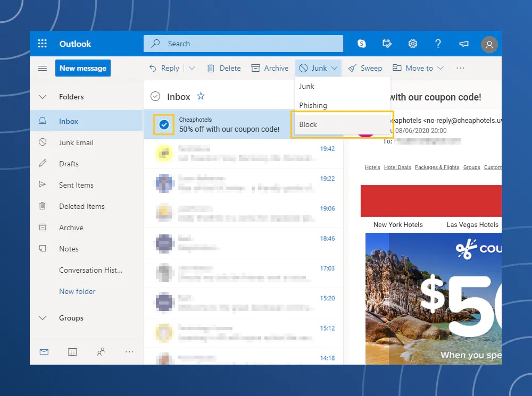This screenshot has width=532, height=396.
Task: Open the Help question mark
Action: point(438,44)
